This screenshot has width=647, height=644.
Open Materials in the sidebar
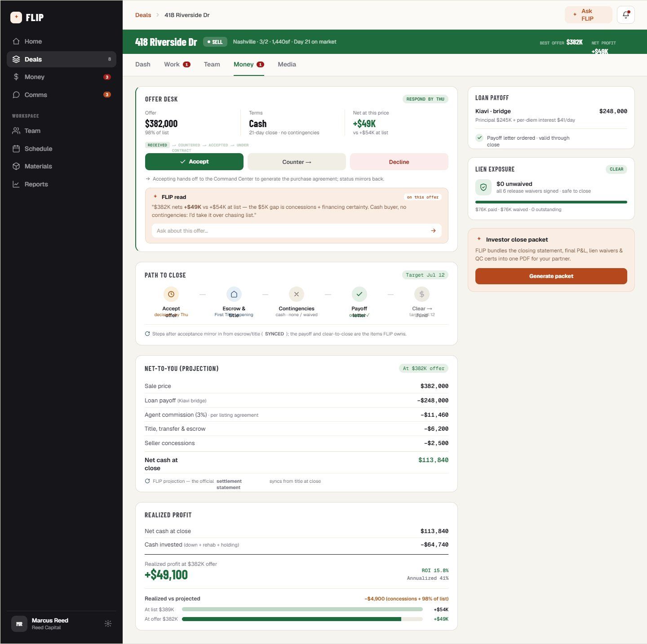click(62, 166)
